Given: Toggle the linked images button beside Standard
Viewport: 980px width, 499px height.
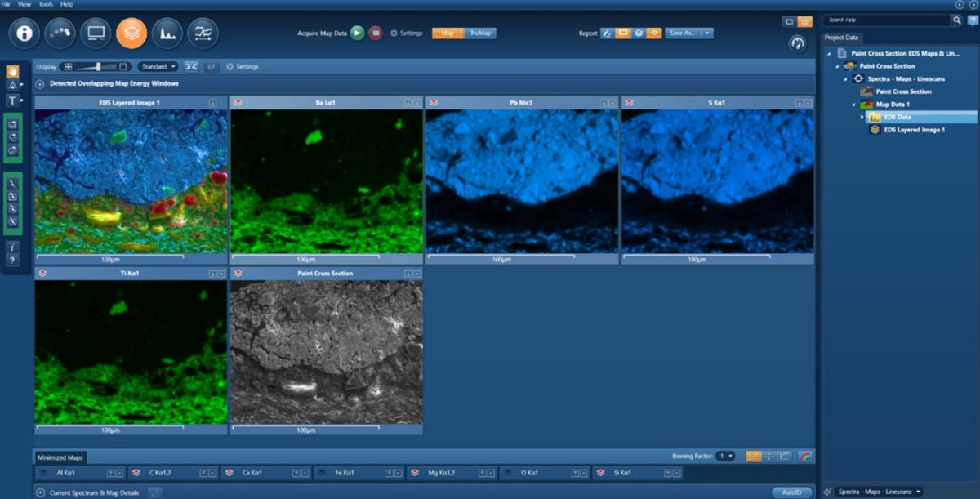Looking at the screenshot, I should (190, 66).
